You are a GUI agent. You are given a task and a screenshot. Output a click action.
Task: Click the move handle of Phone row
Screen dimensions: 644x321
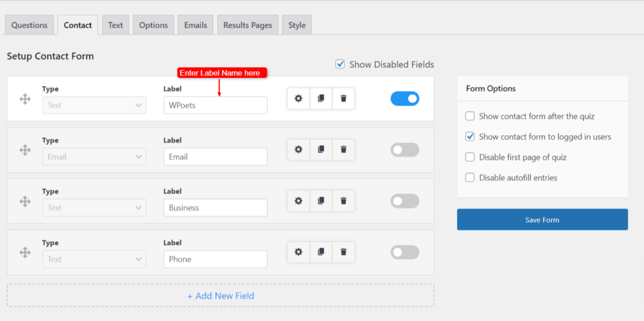25,253
